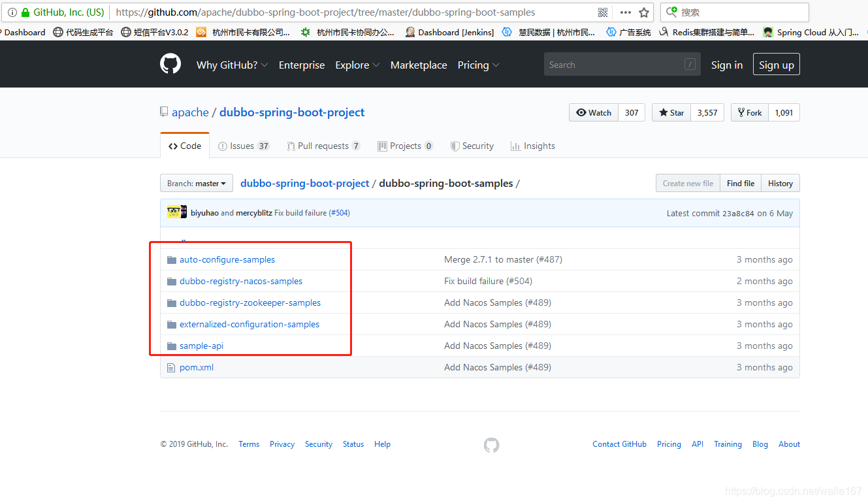Open the dubbo-spring-boot-project breadcrumb link

pos(305,184)
